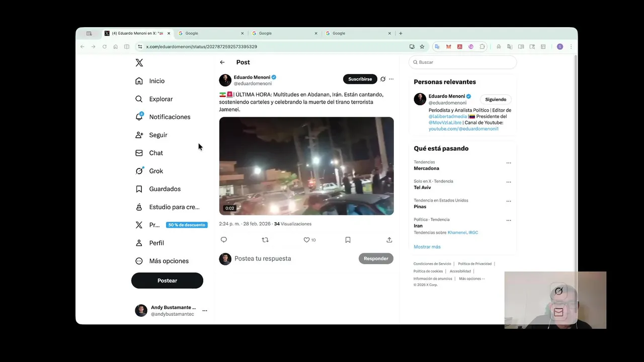644x362 pixels.
Task: Click the repost icon under the post
Action: click(x=265, y=240)
